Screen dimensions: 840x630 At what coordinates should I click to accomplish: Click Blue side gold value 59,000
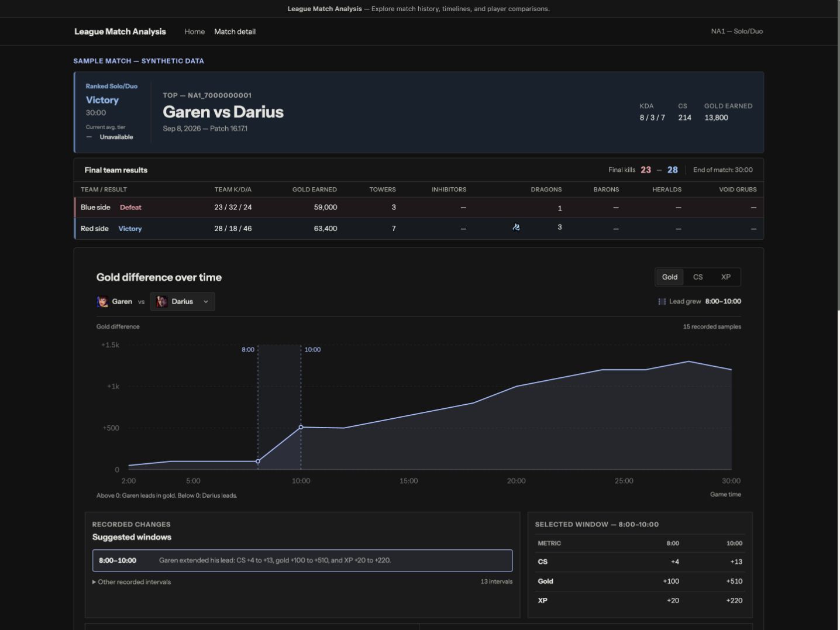click(325, 208)
